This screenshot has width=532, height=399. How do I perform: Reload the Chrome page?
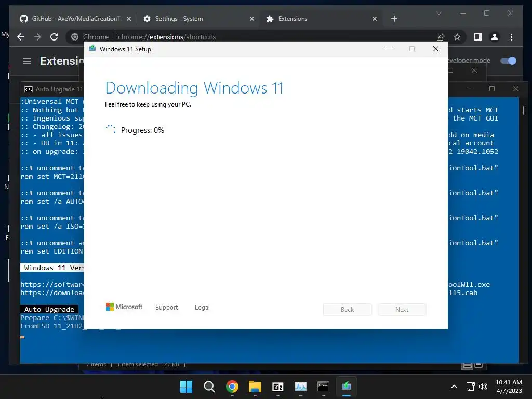click(x=54, y=37)
